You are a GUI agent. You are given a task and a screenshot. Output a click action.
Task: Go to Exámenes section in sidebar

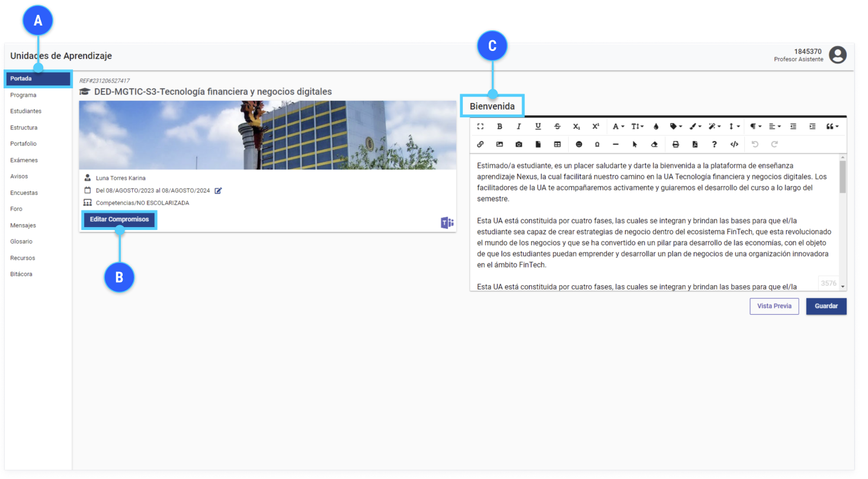[x=24, y=160]
